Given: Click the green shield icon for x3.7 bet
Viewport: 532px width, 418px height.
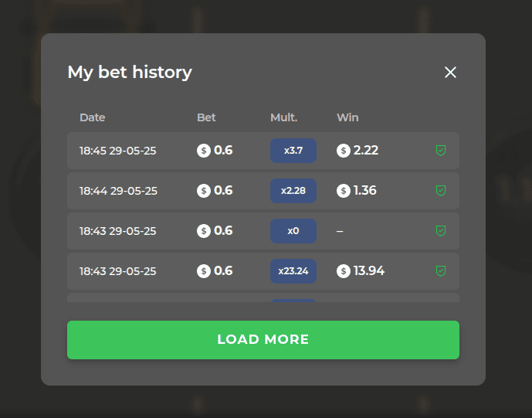Looking at the screenshot, I should click(x=440, y=151).
